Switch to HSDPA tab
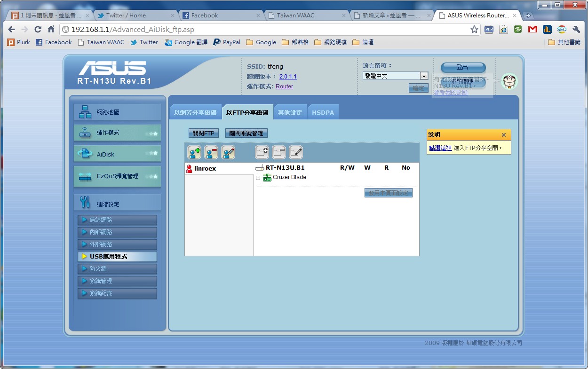 tap(323, 113)
